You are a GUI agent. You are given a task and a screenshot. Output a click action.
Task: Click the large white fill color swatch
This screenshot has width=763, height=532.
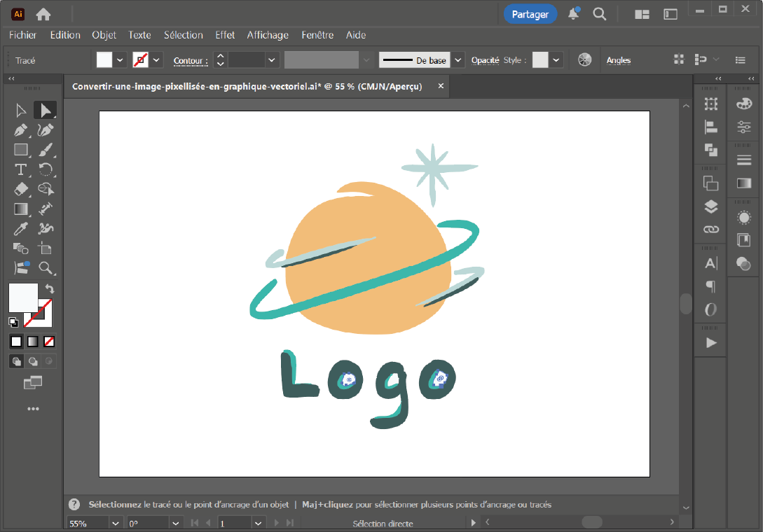tap(22, 297)
